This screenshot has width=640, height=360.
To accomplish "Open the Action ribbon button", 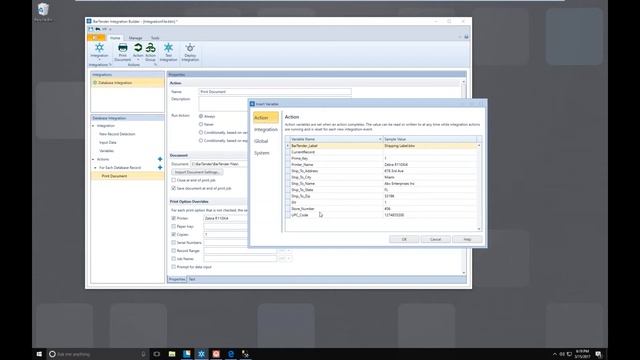I will [138, 52].
